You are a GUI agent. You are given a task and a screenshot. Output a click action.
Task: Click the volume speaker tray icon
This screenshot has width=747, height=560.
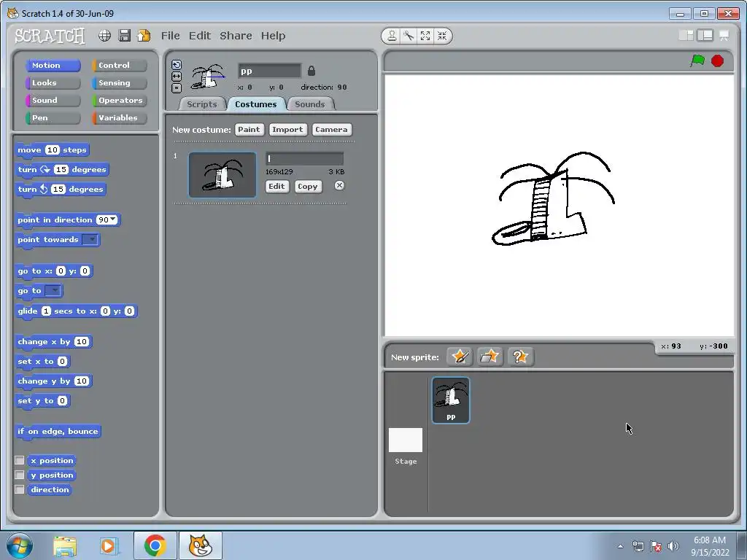coord(673,546)
